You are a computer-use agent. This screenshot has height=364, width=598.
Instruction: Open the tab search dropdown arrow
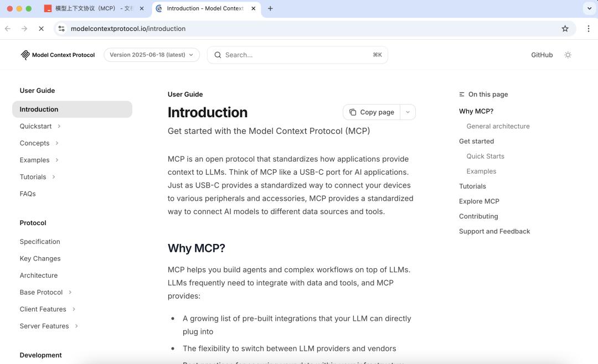tap(589, 8)
